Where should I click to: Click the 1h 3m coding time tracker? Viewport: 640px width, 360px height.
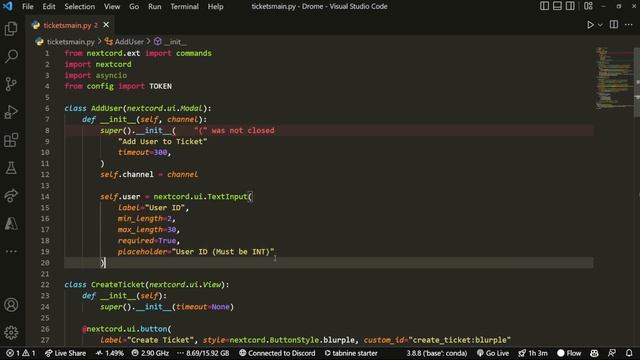pyautogui.click(x=533, y=353)
